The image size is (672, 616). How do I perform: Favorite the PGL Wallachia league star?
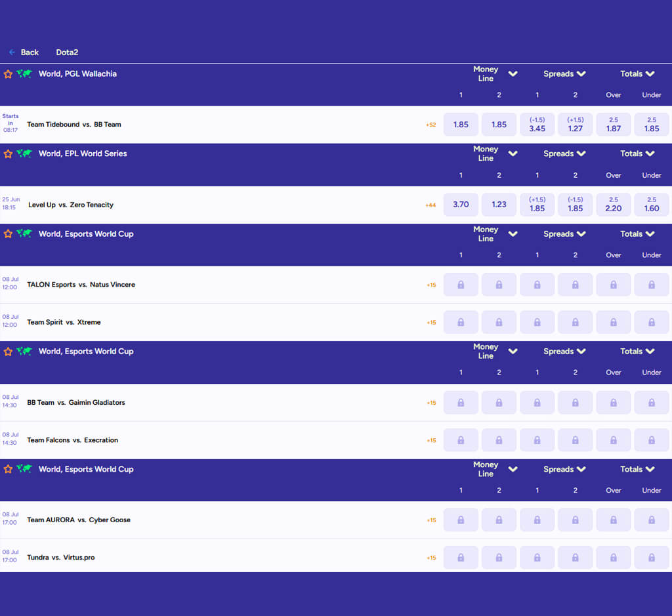click(8, 74)
